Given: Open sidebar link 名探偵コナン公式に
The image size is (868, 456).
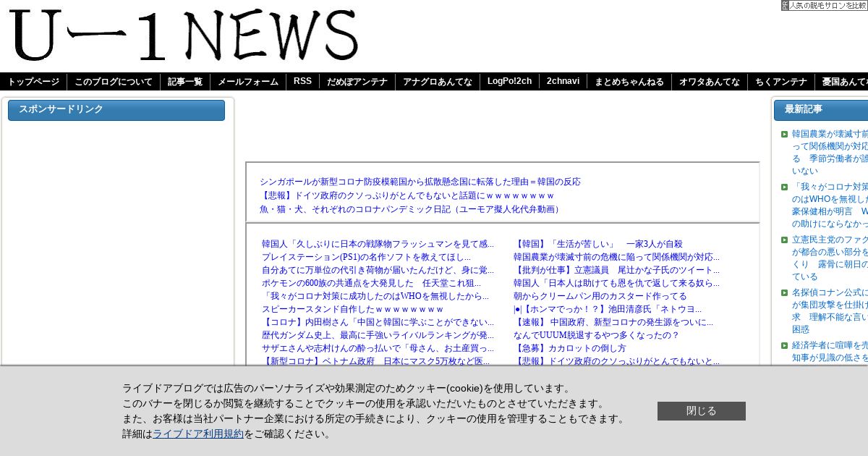Looking at the screenshot, I should click(830, 311).
